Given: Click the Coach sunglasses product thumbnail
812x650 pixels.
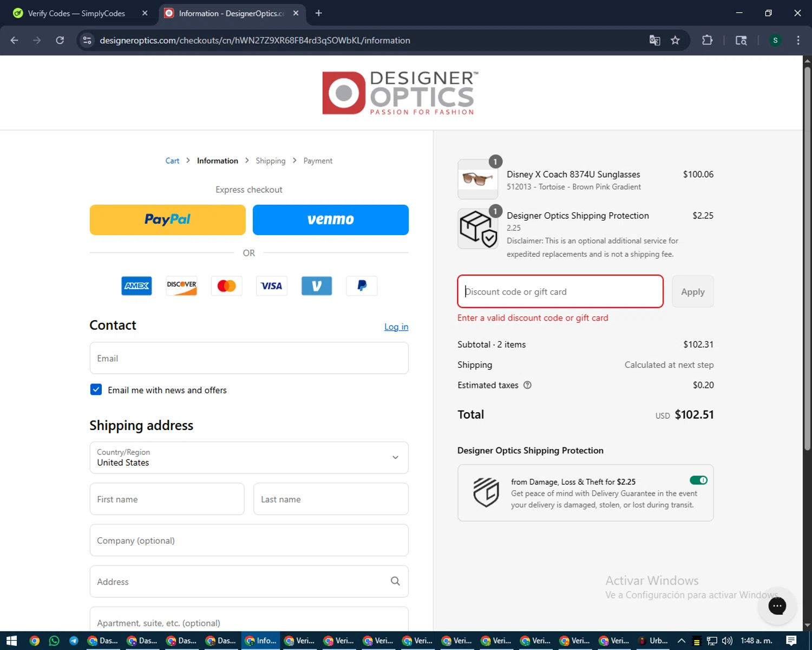Looking at the screenshot, I should tap(478, 179).
